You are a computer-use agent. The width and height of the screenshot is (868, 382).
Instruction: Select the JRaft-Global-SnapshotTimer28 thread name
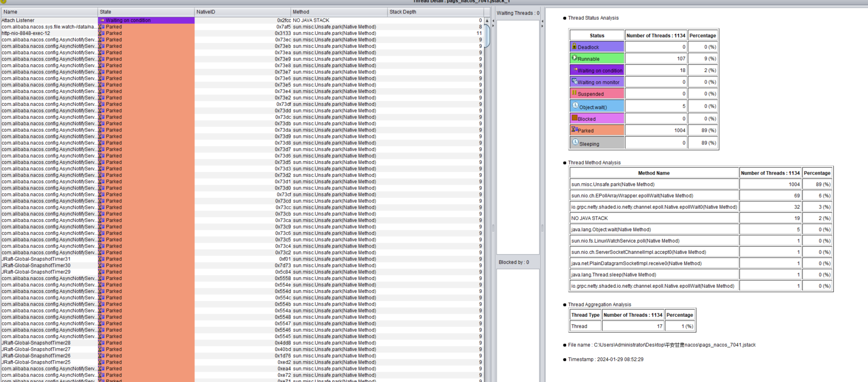pyautogui.click(x=36, y=343)
